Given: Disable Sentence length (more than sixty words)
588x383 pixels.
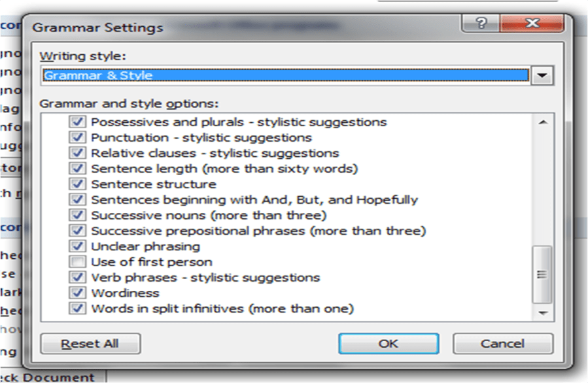Looking at the screenshot, I should pyautogui.click(x=78, y=169).
